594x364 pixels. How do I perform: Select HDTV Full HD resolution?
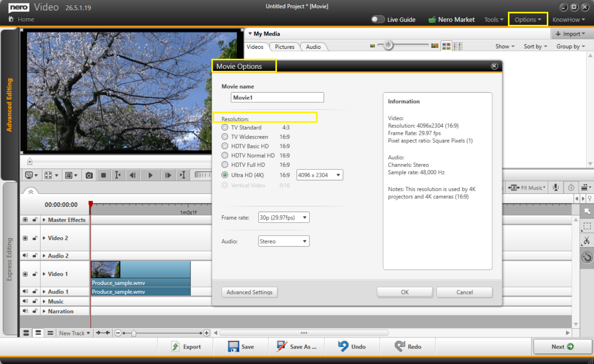tap(225, 165)
